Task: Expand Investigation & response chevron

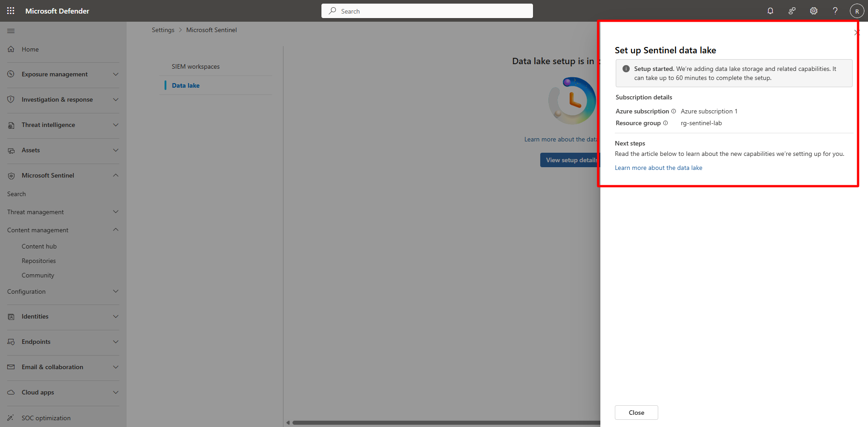Action: click(116, 99)
